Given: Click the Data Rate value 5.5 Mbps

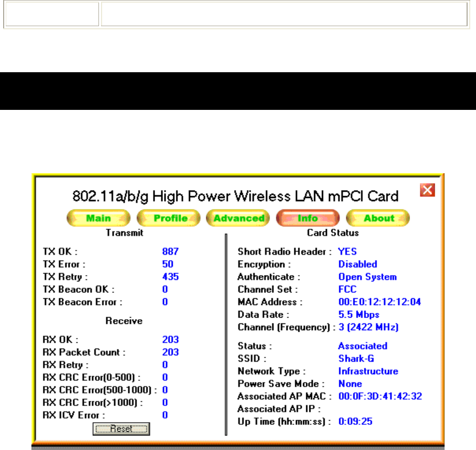Looking at the screenshot, I should 359,314.
